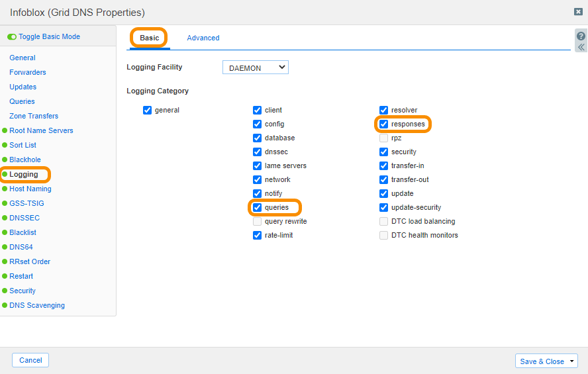Enable the query rewrite checkbox

point(257,222)
